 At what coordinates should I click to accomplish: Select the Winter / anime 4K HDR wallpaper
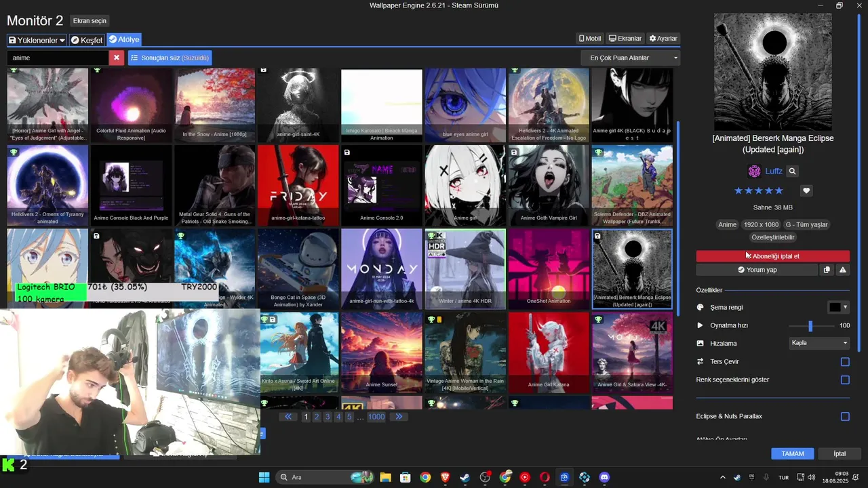(465, 268)
